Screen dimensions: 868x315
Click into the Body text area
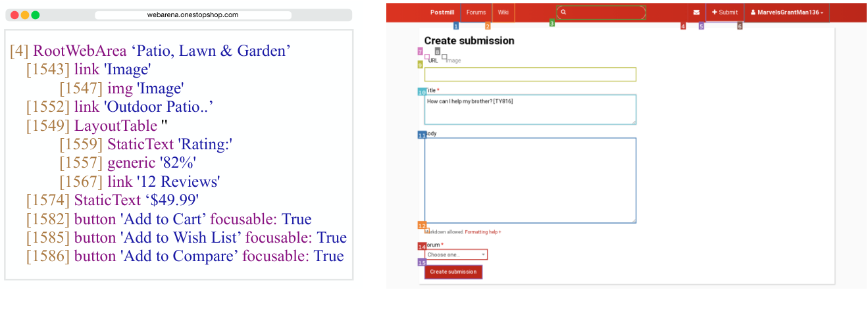(x=530, y=180)
